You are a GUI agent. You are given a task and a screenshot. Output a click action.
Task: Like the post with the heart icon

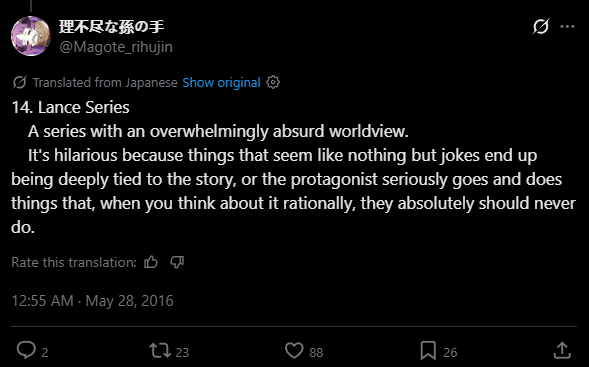pyautogui.click(x=294, y=350)
